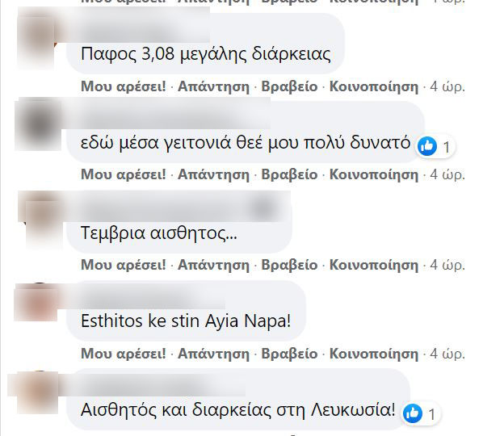
Task: Give award to εδώ μέσα γειτονιά comment
Action: point(289,174)
